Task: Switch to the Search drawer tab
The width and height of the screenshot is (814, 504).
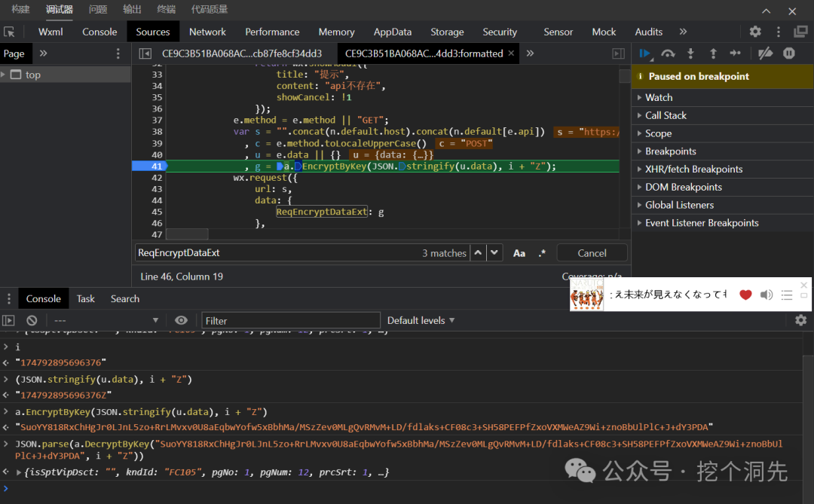Action: (124, 298)
